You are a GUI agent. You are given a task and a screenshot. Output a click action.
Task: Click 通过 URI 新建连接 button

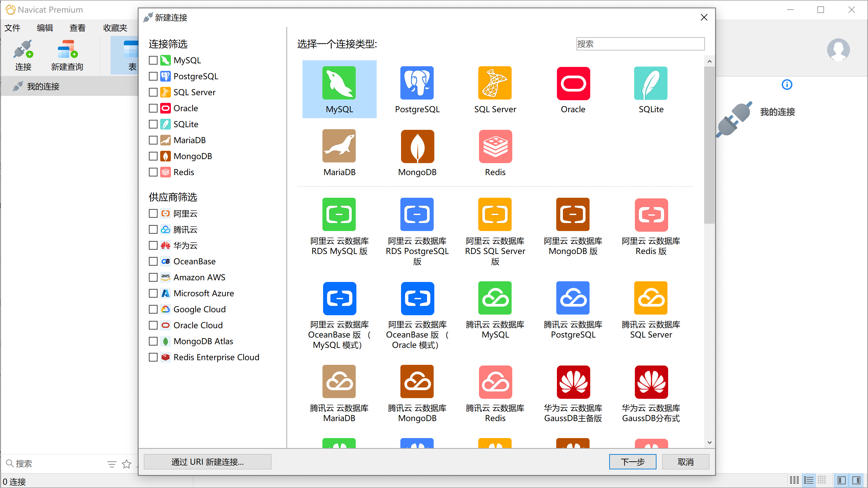pos(207,462)
